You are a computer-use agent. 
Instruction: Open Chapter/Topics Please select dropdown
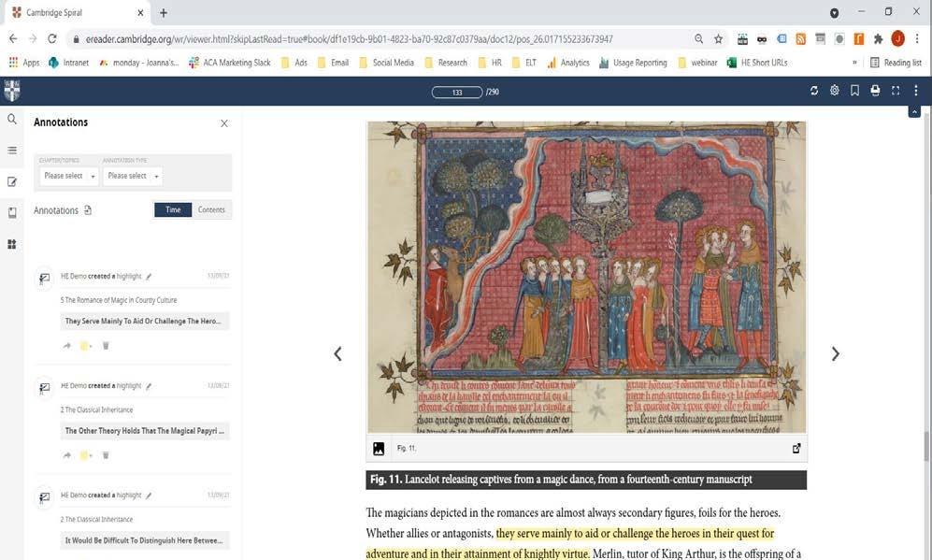click(x=68, y=176)
